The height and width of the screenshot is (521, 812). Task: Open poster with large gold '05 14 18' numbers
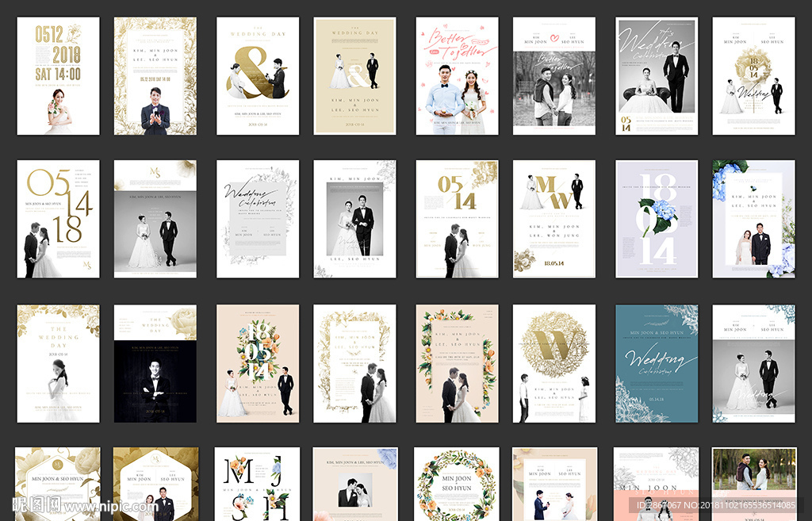tap(58, 219)
